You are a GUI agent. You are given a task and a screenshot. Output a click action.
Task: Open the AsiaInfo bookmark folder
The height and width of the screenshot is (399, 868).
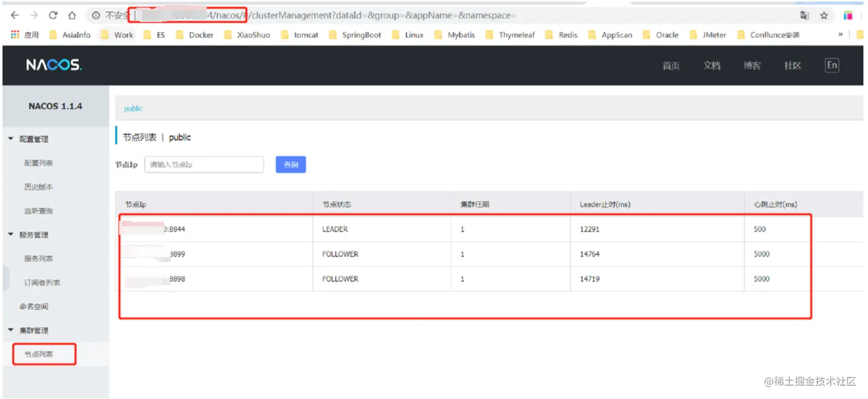point(71,34)
